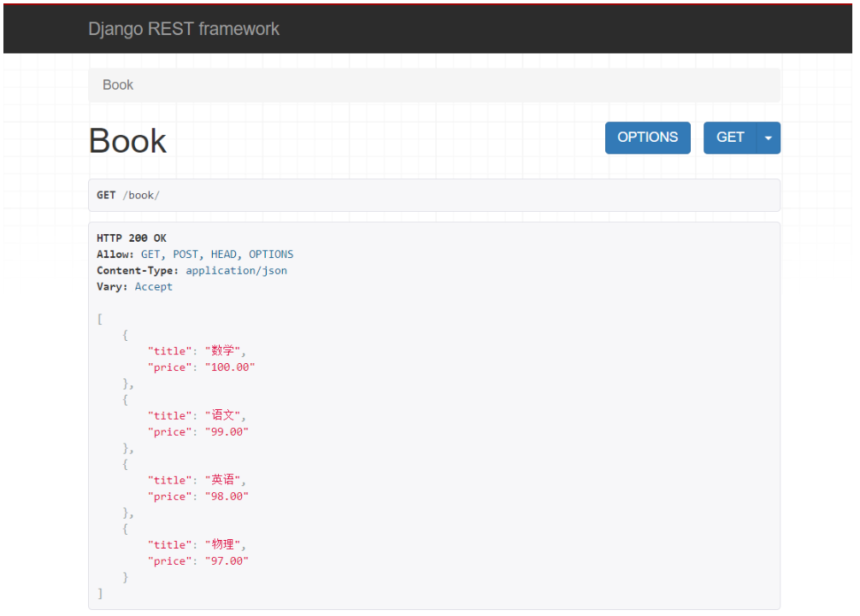This screenshot has width=860, height=616.
Task: Select the title value "英语"
Action: tap(222, 480)
